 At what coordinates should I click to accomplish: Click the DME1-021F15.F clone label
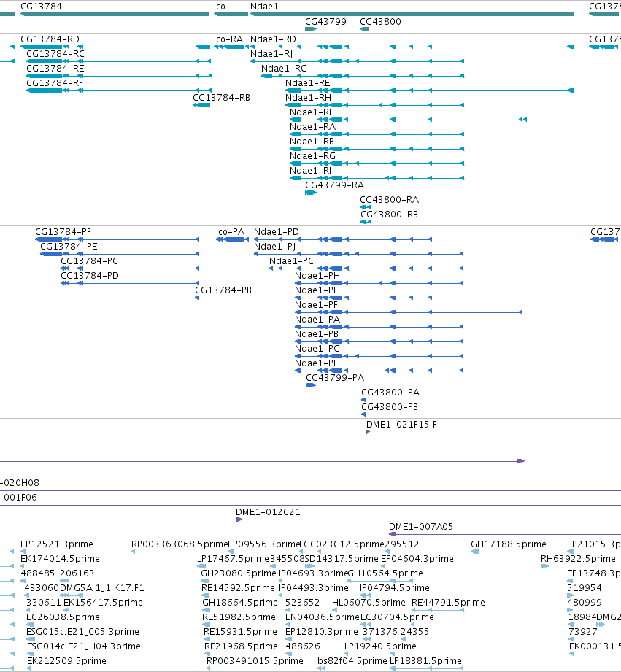coord(401,424)
